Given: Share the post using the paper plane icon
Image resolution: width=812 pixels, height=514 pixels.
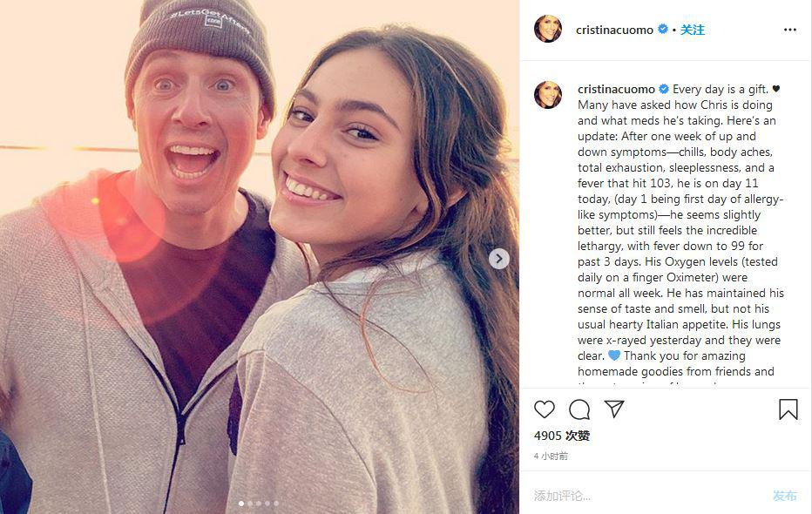Looking at the screenshot, I should 614,409.
